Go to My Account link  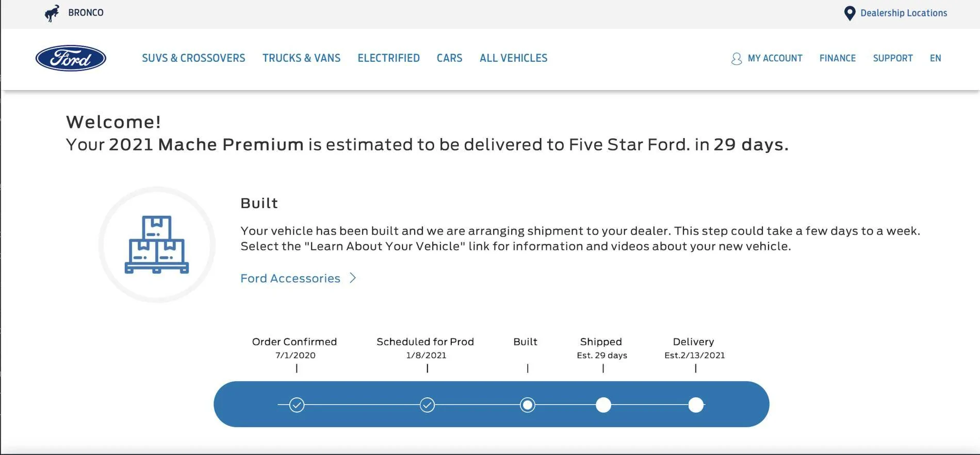point(775,58)
